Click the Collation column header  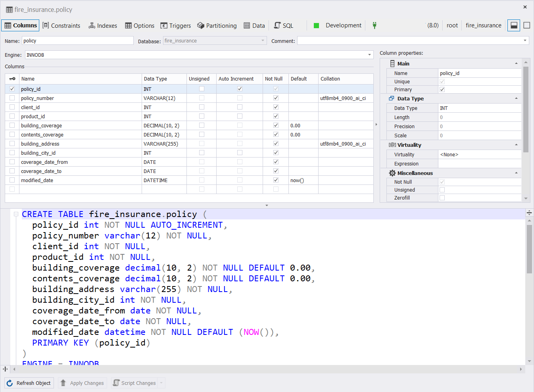click(x=346, y=79)
